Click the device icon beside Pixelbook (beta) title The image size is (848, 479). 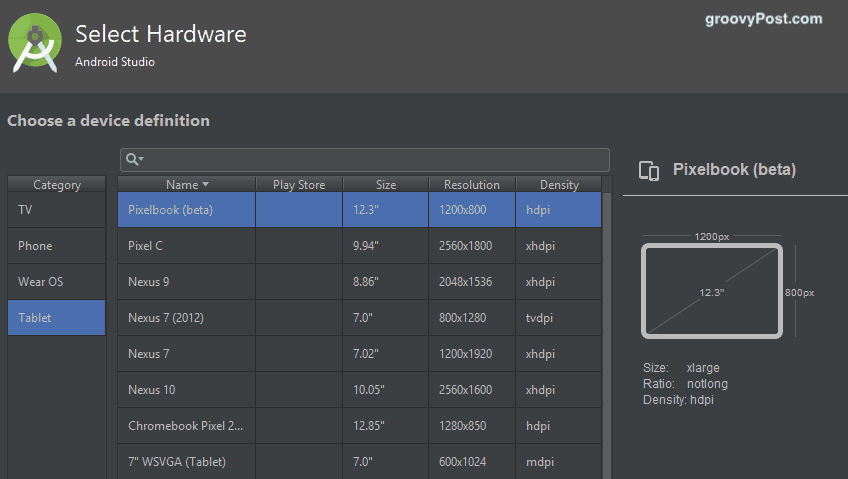[x=649, y=171]
